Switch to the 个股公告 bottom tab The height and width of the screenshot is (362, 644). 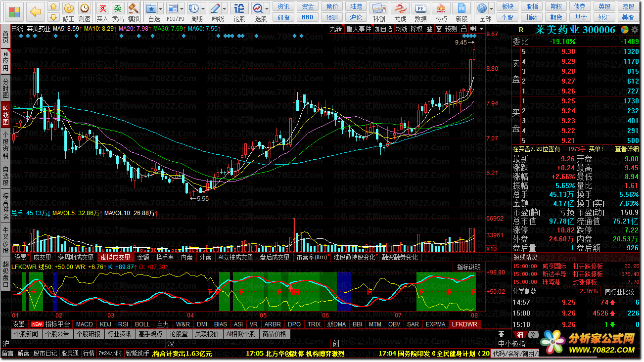coord(58,334)
